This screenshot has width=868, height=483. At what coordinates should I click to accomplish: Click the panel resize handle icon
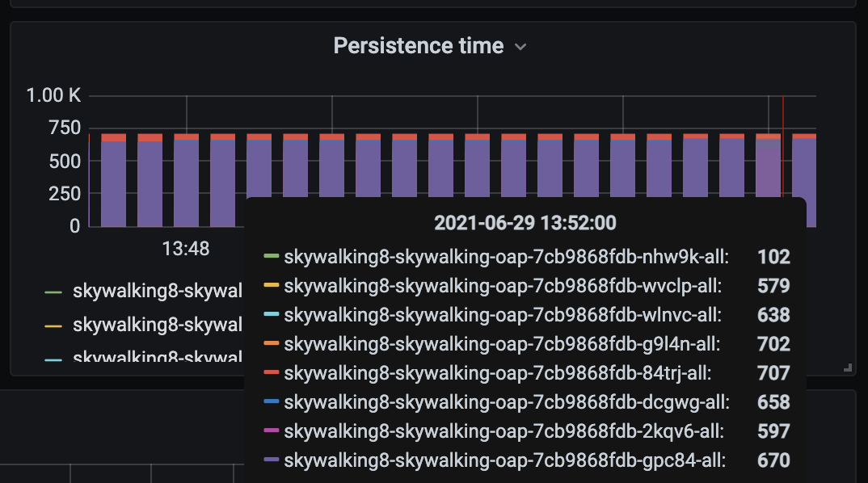click(x=848, y=367)
